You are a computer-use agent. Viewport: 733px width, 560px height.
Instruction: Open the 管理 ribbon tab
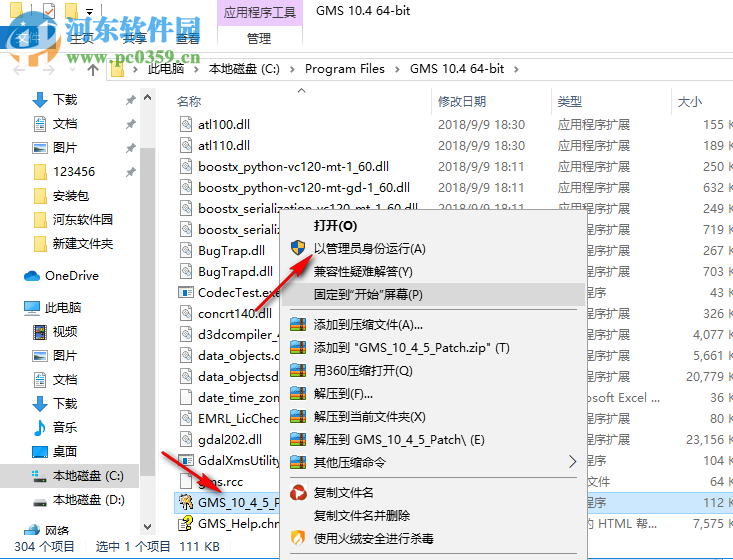click(259, 38)
